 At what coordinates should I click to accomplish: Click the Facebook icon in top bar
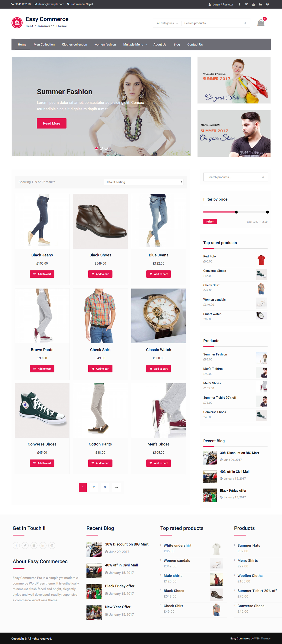239,4
